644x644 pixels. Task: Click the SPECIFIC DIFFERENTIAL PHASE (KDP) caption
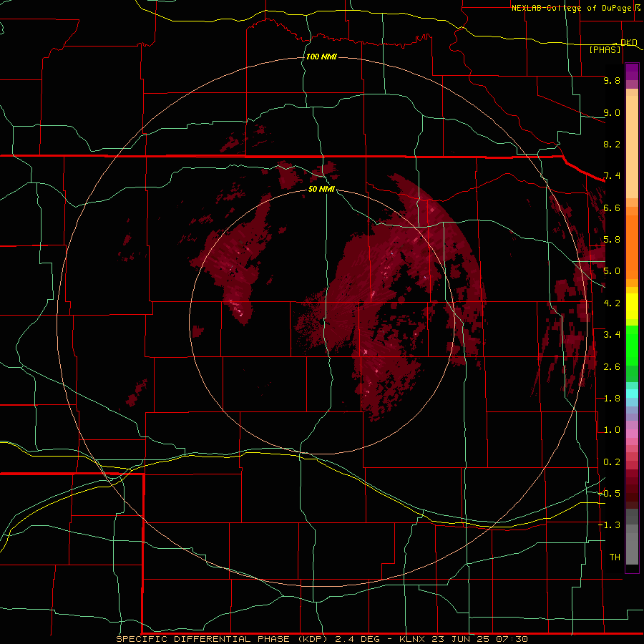221,639
